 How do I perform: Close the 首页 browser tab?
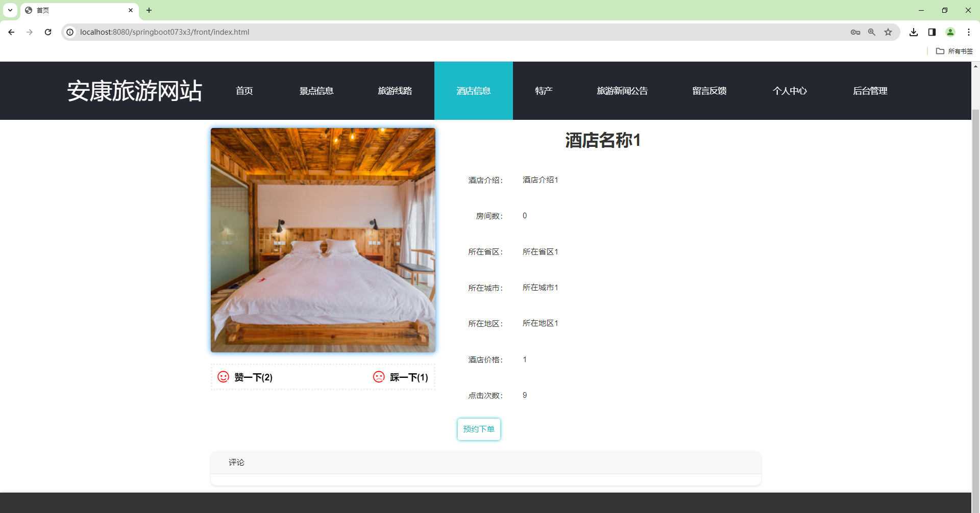(x=131, y=10)
